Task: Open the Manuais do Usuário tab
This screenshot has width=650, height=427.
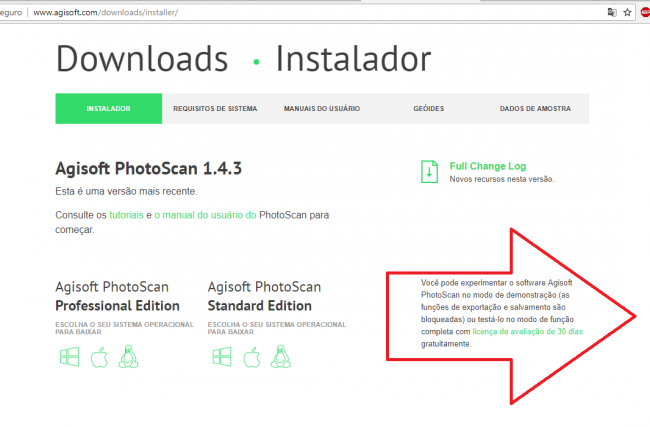Action: click(x=322, y=109)
